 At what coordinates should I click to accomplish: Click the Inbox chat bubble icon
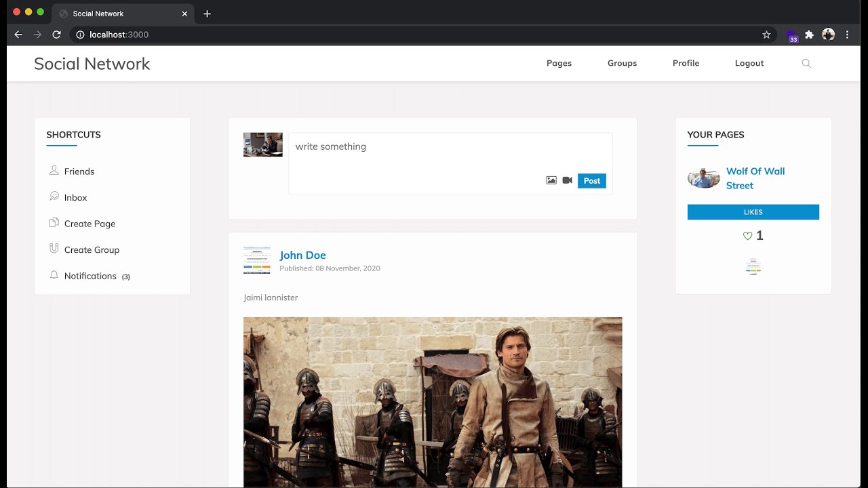[54, 197]
